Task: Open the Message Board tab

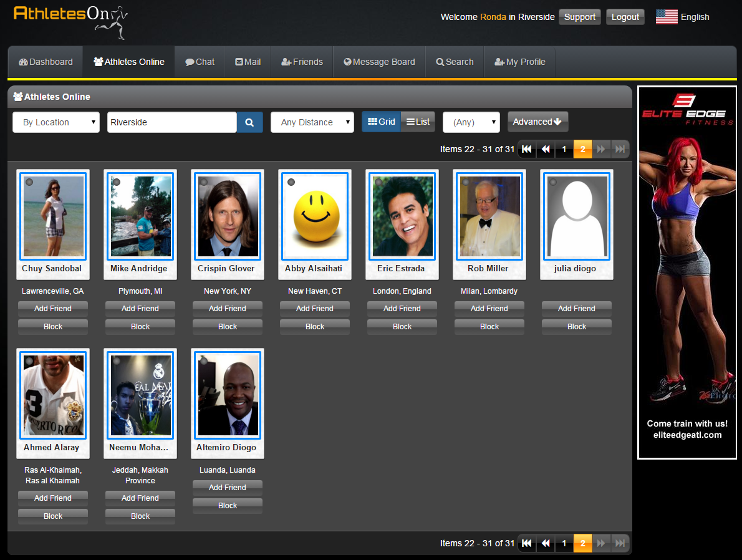Action: click(379, 62)
